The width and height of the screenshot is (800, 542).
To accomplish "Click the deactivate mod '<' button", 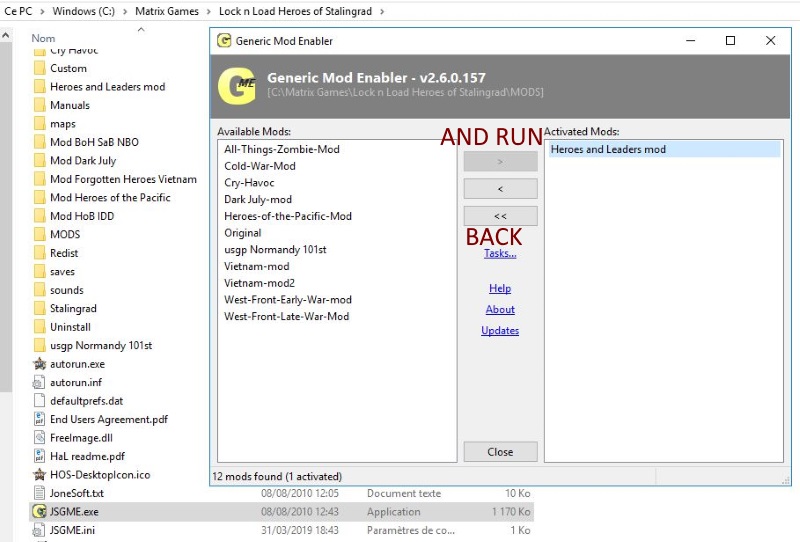I will tap(501, 189).
